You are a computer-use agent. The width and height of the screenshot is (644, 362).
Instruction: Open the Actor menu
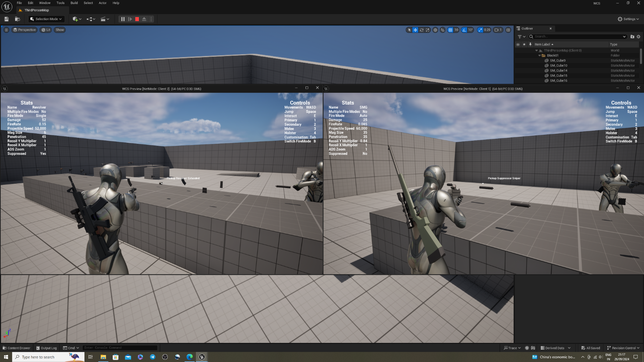coord(103,3)
